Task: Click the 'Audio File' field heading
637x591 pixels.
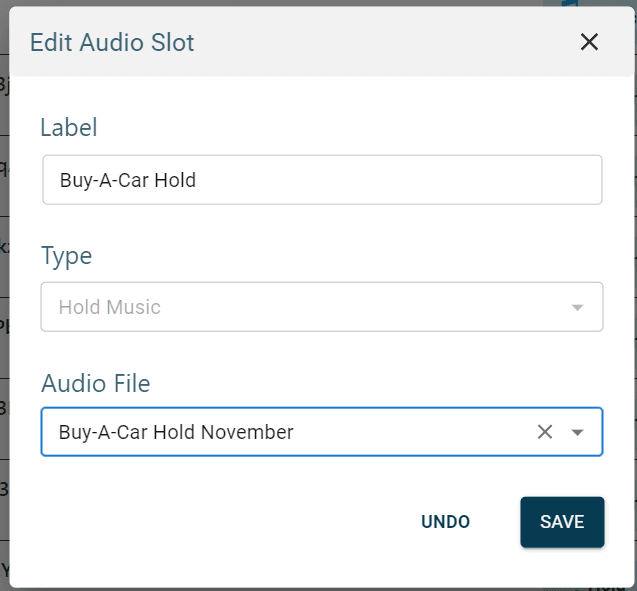Action: [95, 382]
